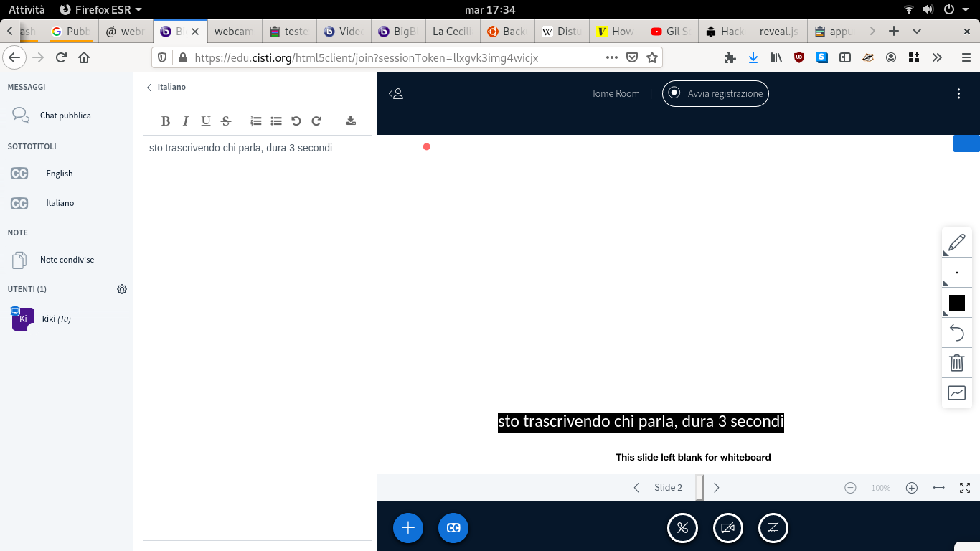Toggle screen sharing button

(x=773, y=528)
